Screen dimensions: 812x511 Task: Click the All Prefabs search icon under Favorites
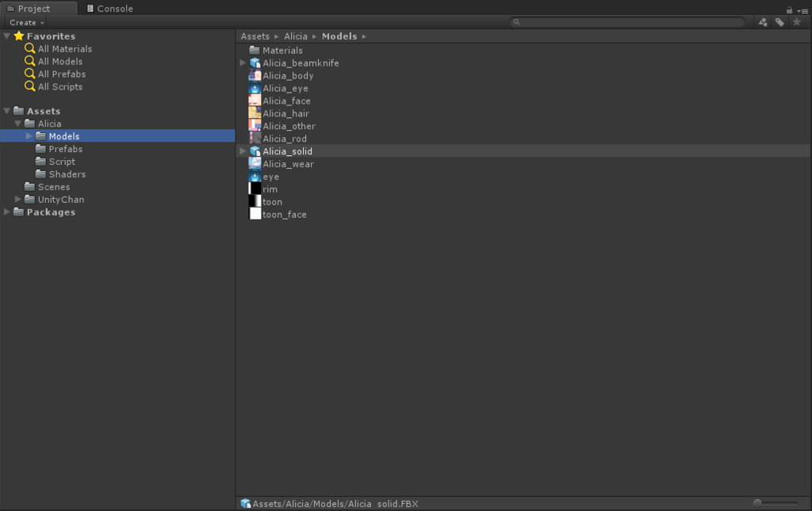(x=30, y=74)
